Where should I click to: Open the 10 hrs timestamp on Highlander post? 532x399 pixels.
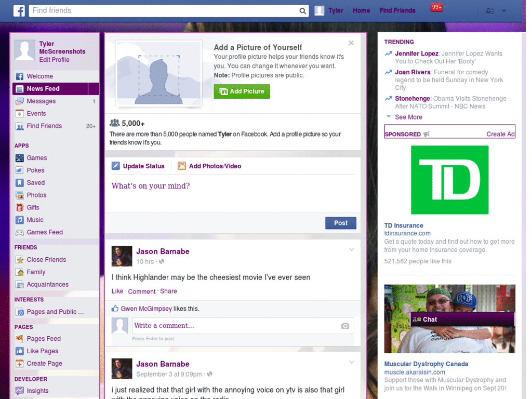click(145, 262)
